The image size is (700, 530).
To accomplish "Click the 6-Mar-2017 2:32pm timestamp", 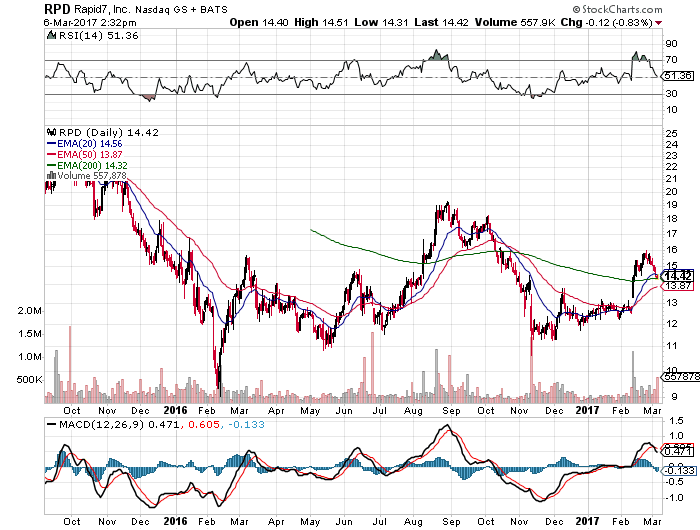I will click(90, 22).
